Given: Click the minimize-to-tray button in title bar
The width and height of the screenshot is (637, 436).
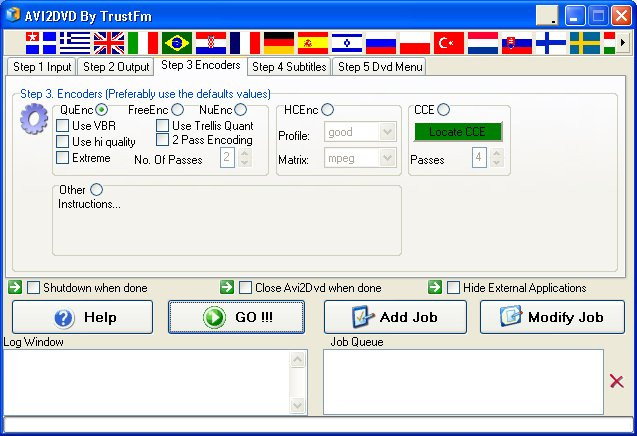Looking at the screenshot, I should [x=547, y=16].
